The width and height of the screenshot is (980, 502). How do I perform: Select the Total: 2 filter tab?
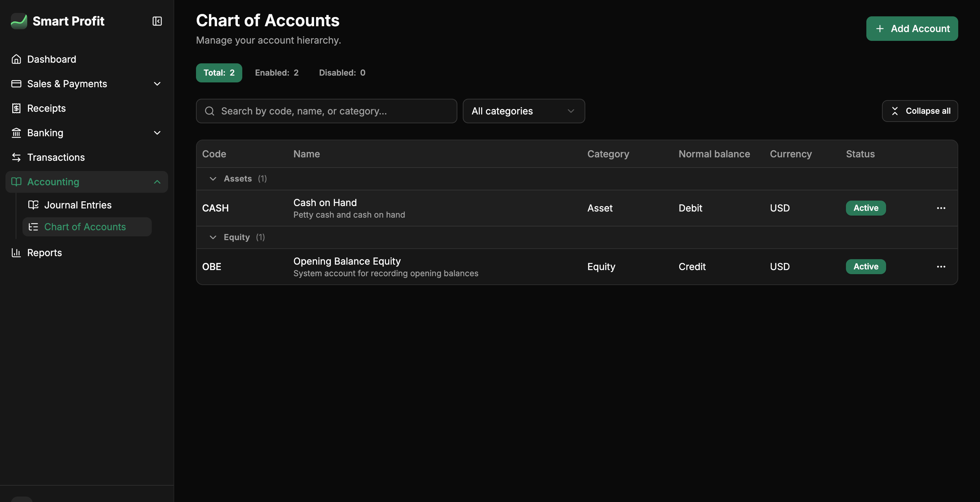(219, 73)
